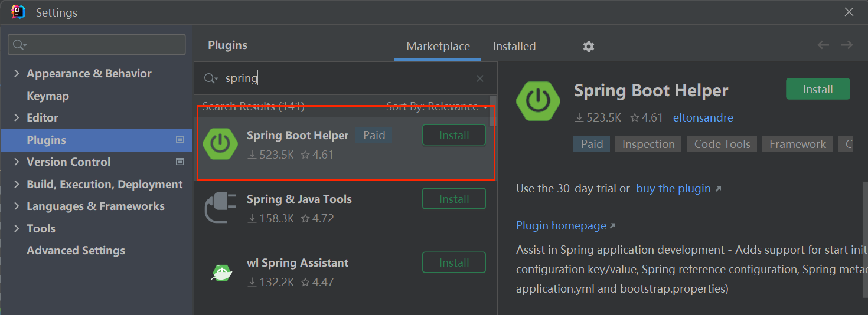
Task: Click the plugin search field containing spring
Action: tap(345, 78)
